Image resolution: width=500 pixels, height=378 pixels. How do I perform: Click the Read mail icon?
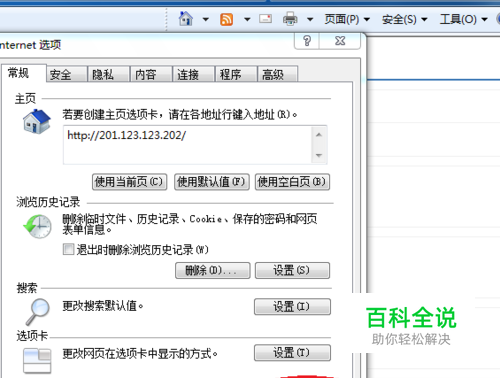coord(265,19)
